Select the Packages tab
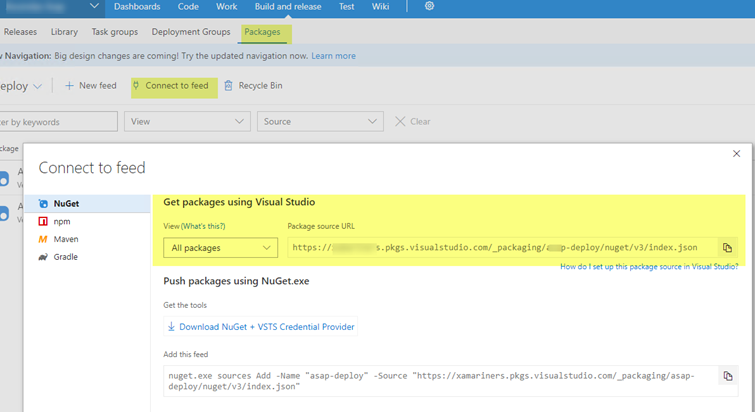This screenshot has width=755, height=412. pos(262,32)
